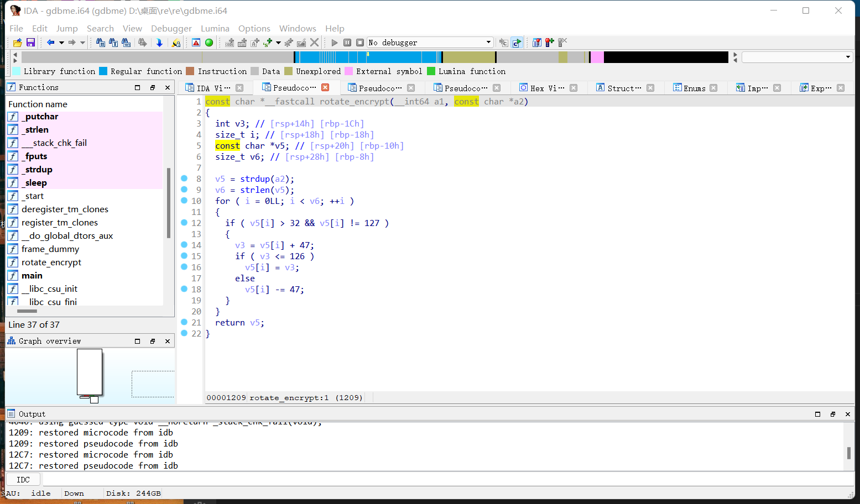Start process with the play button
860x504 pixels.
click(335, 43)
